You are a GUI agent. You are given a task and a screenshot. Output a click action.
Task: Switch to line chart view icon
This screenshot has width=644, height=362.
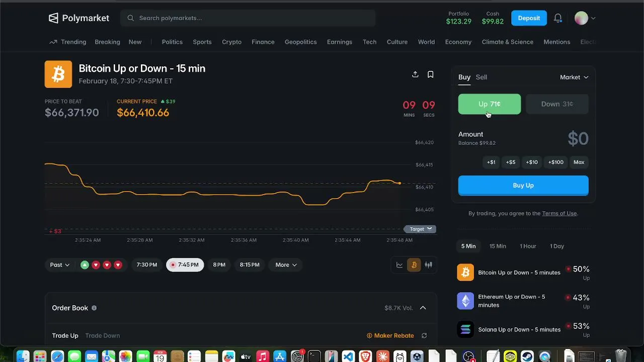coord(399,265)
